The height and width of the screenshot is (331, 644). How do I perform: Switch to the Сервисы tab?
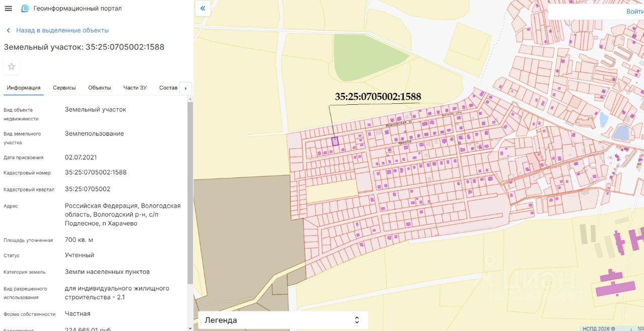click(x=64, y=88)
